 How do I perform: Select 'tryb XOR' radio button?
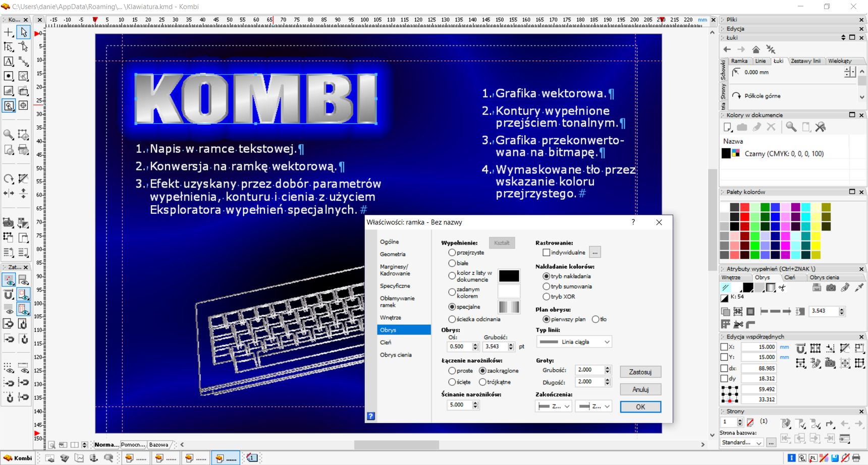(x=546, y=297)
